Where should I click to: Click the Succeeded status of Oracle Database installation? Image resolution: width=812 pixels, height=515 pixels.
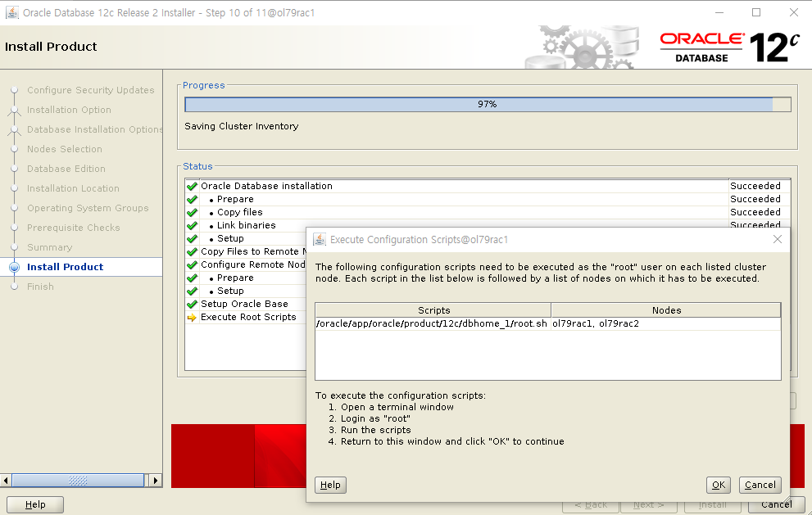point(755,186)
